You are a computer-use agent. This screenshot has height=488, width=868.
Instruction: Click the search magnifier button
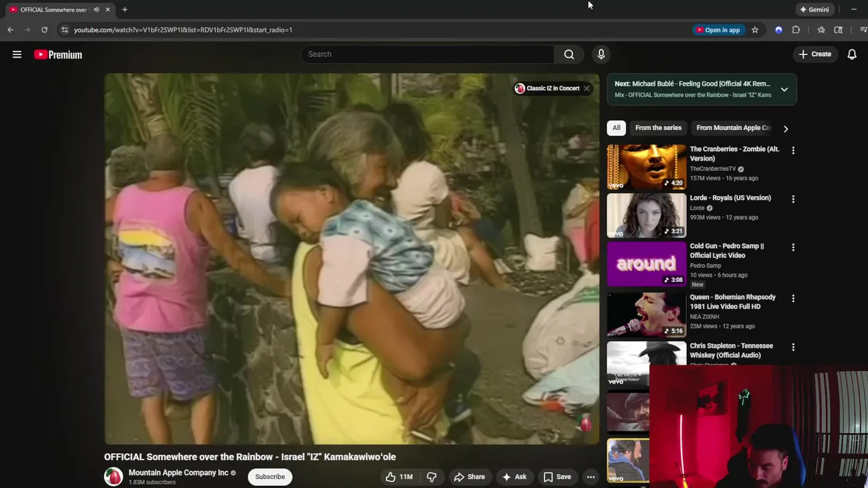[569, 54]
